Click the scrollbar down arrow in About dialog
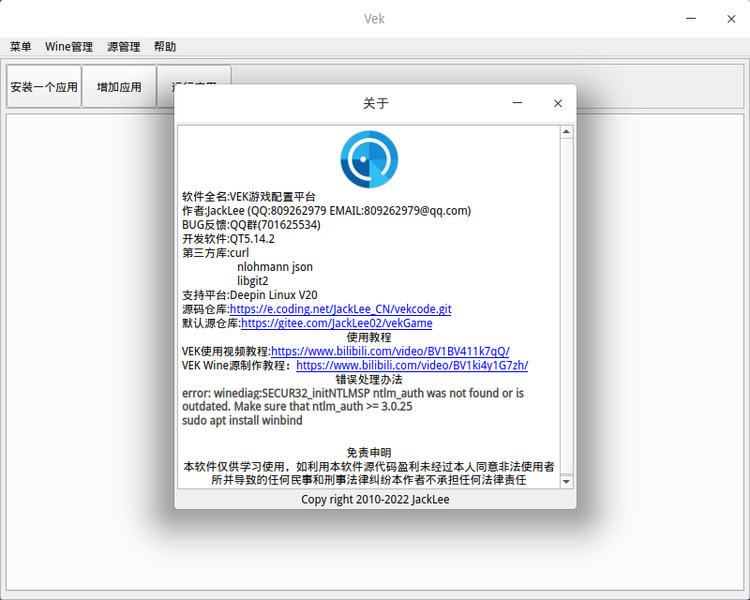Screen dimensions: 750x600 (567, 481)
